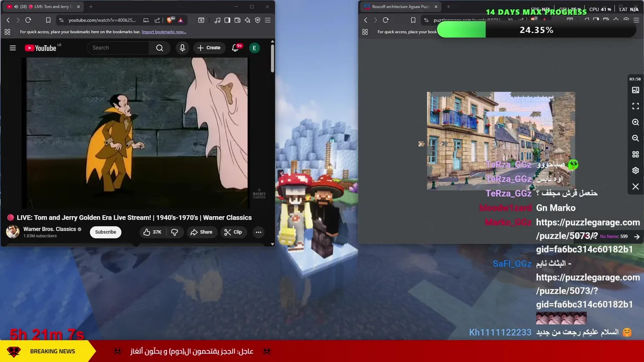
Task: Open Brave Rewards triangle icon
Action: (x=180, y=20)
